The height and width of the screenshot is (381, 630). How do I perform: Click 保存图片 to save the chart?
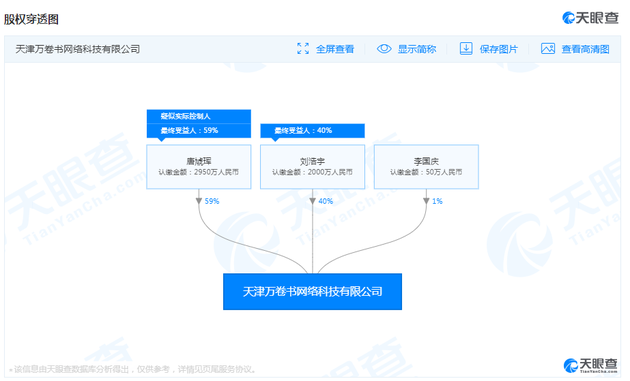pyautogui.click(x=499, y=49)
